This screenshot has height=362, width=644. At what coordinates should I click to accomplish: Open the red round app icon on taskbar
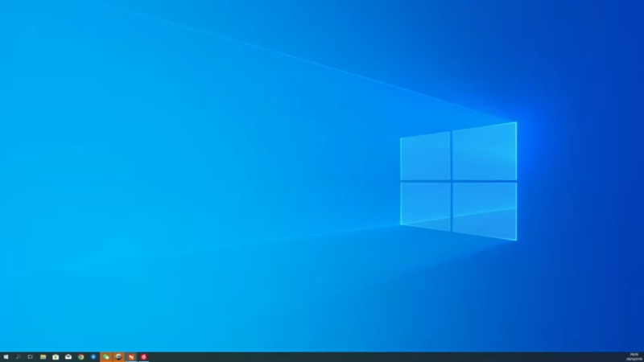(x=144, y=357)
